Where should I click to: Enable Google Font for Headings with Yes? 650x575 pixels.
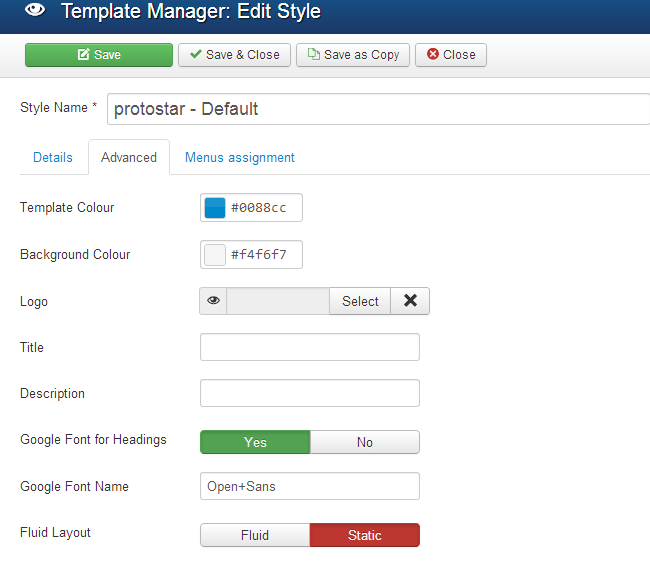click(255, 442)
